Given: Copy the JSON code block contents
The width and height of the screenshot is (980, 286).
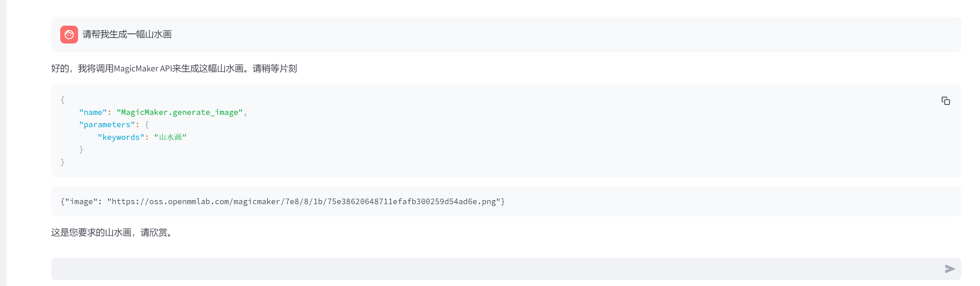Looking at the screenshot, I should point(945,101).
